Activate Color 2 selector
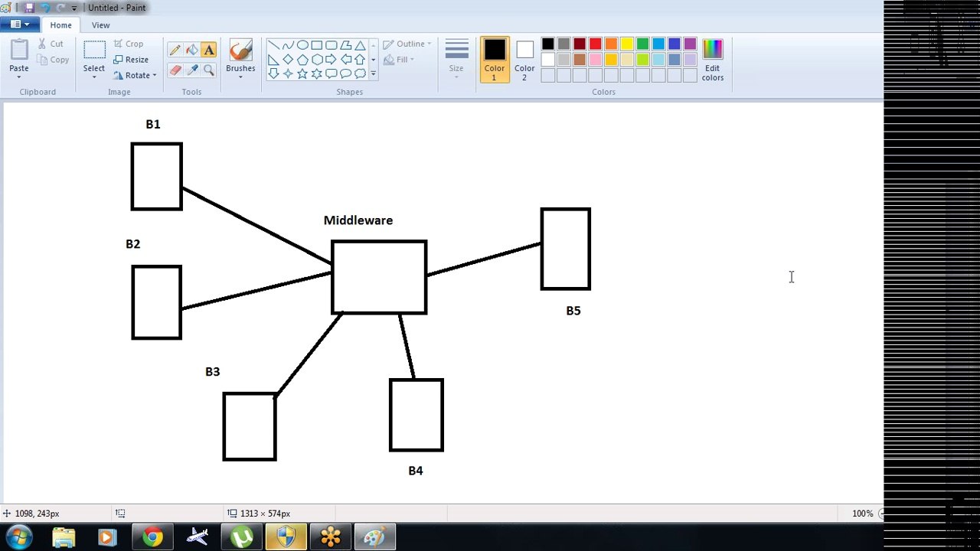Image resolution: width=980 pixels, height=551 pixels. (524, 60)
